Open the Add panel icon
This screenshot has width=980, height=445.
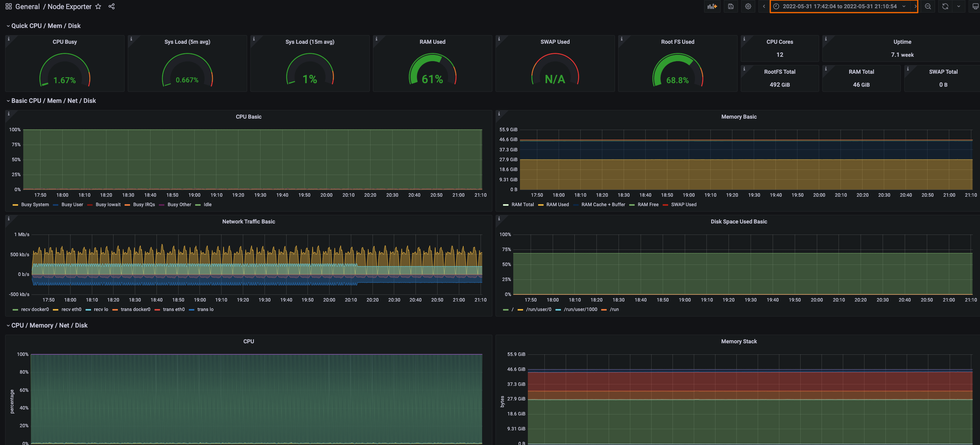[x=712, y=6]
